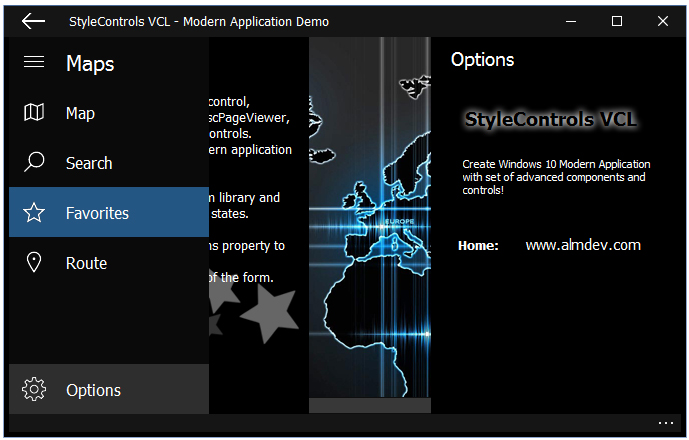This screenshot has width=689, height=440.
Task: Click the Europe map image
Action: [370, 218]
